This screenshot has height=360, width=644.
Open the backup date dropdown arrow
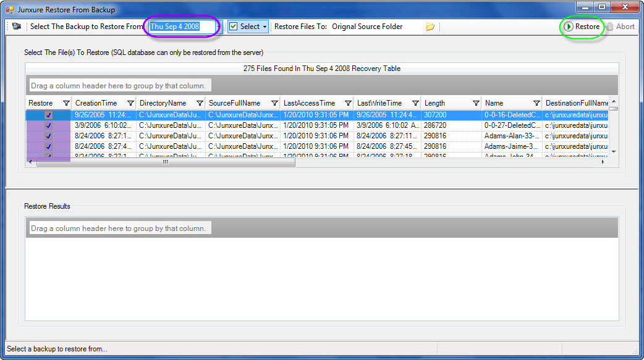click(219, 27)
